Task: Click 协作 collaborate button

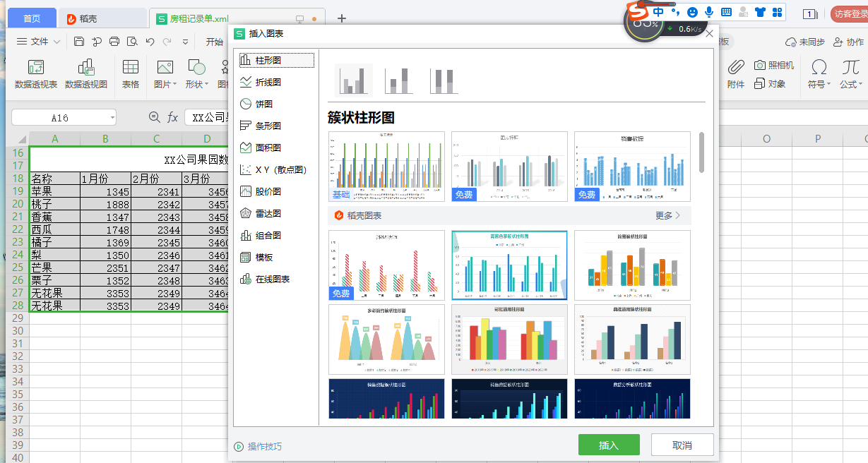Action: click(849, 42)
